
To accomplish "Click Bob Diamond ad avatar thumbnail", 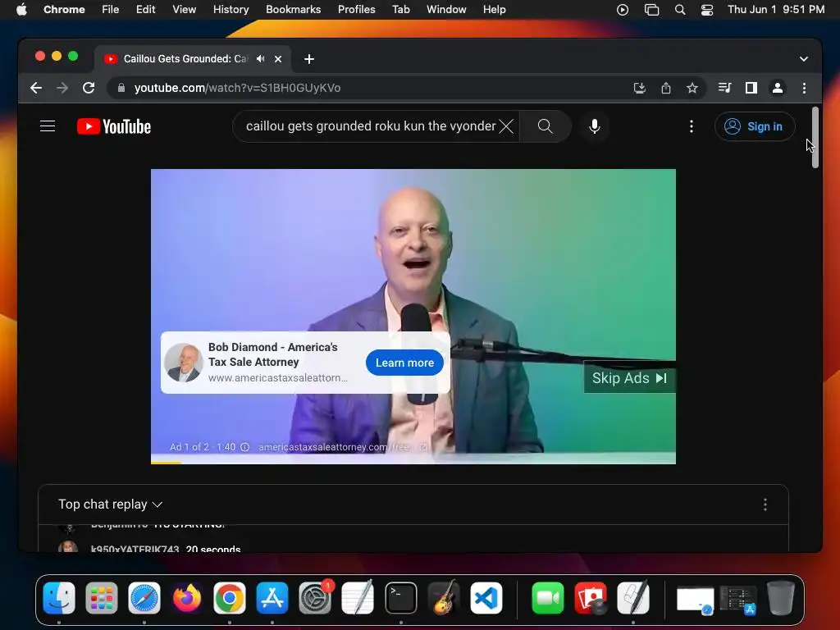I will (184, 363).
